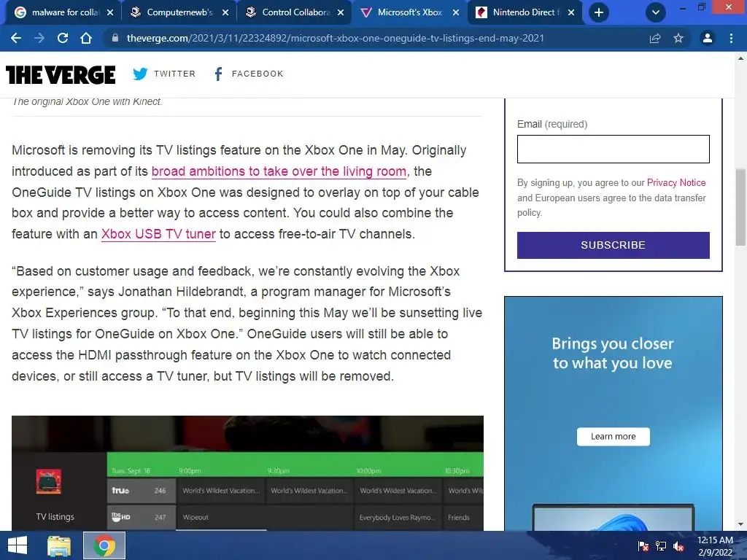Click the scrollbar down arrow
This screenshot has height=560, width=747.
pos(740,524)
